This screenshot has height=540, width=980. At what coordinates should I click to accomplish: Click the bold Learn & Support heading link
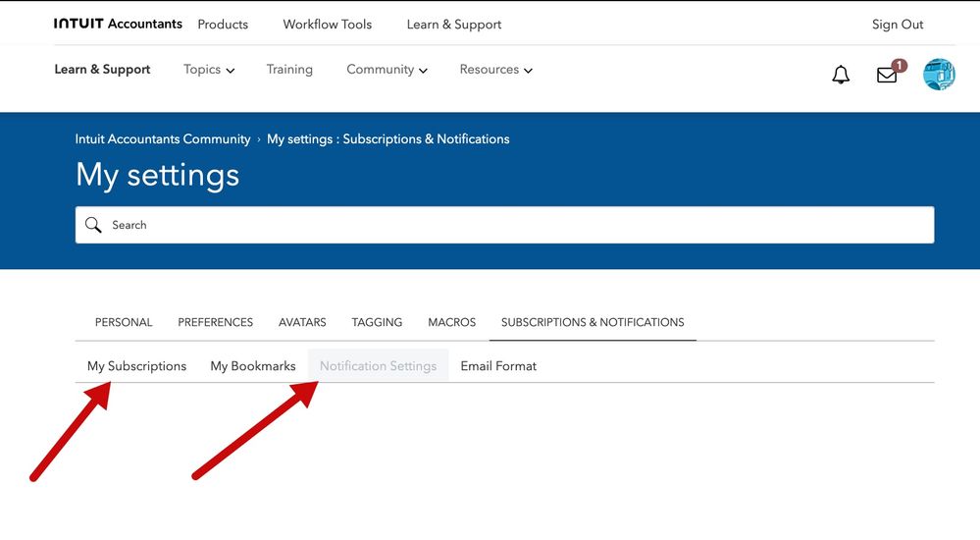coord(102,70)
